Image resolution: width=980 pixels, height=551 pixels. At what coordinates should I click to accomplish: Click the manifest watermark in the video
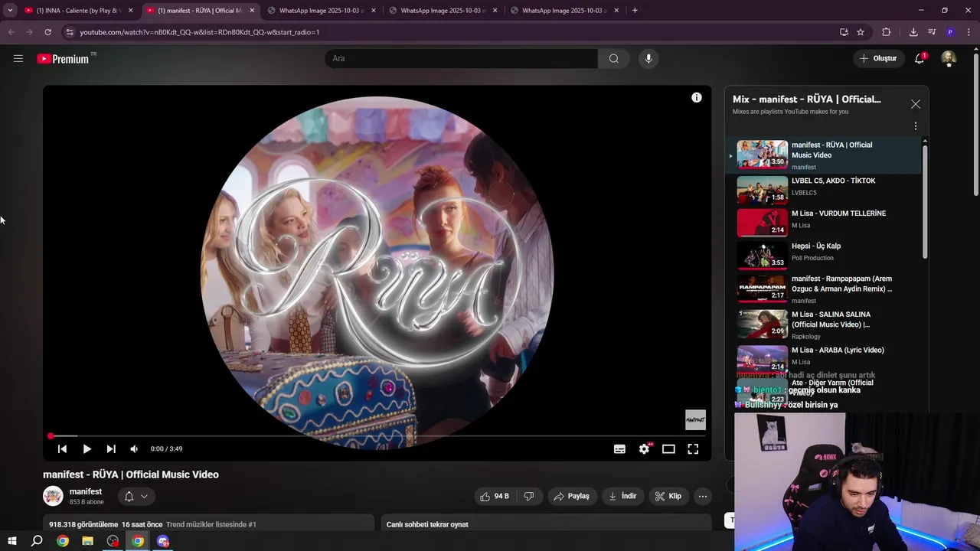pyautogui.click(x=695, y=419)
